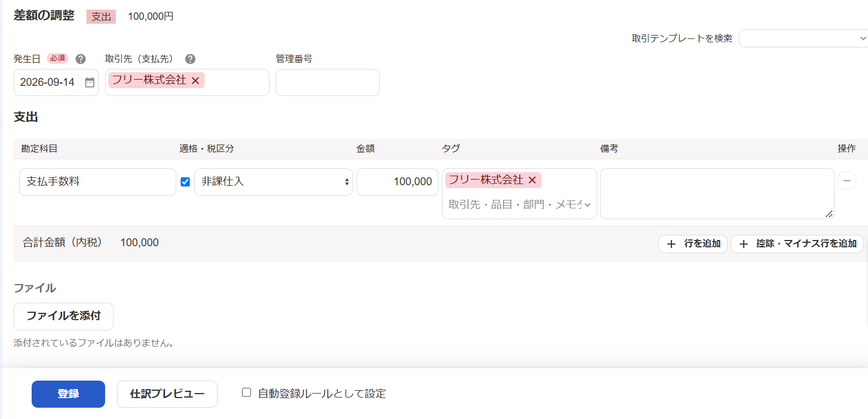The image size is (868, 419).
Task: Click the 登録 button
Action: pyautogui.click(x=68, y=394)
